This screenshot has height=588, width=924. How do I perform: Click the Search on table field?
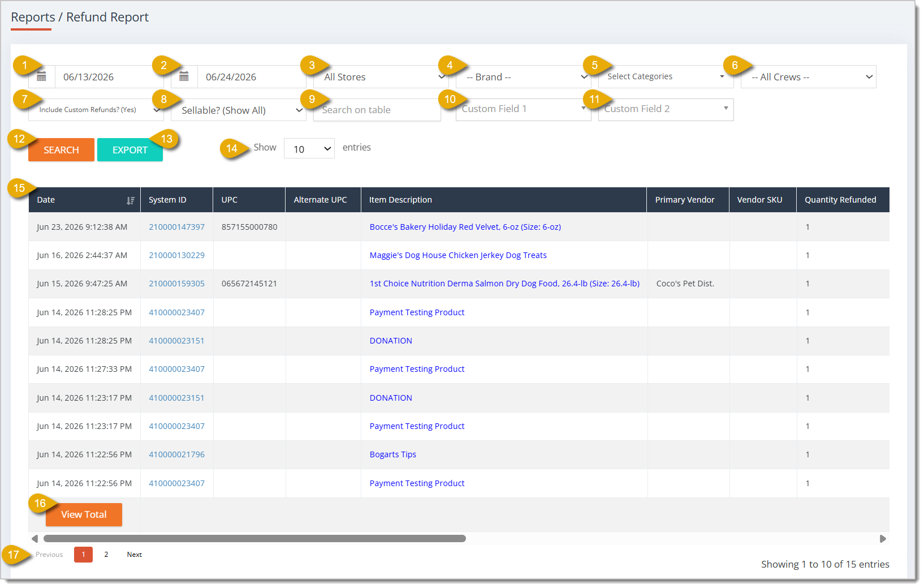(377, 110)
